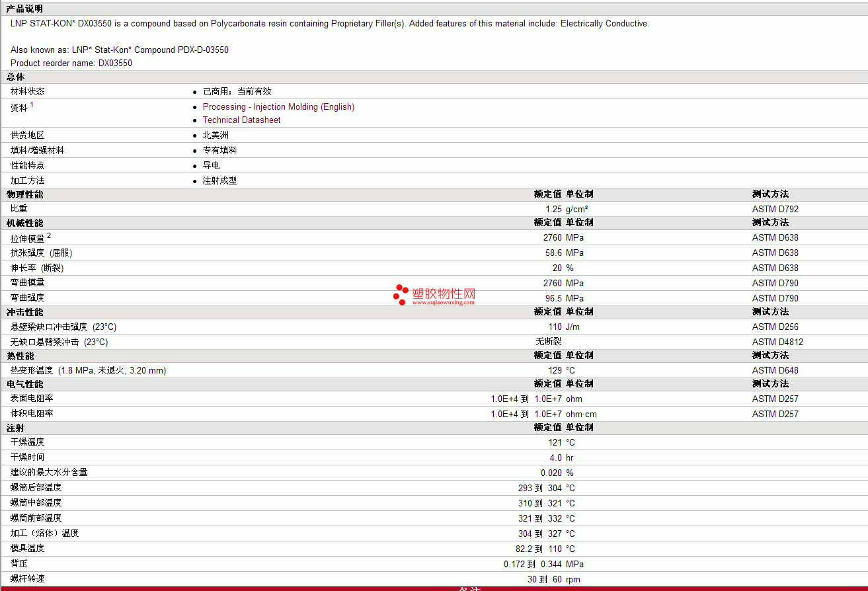
Task: Open the Technical Datasheet link
Action: (241, 120)
